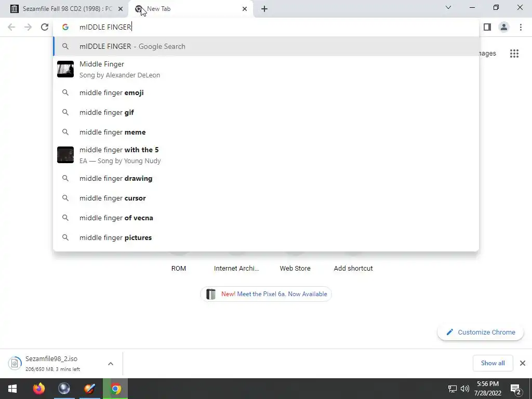Select the New Tab tab
The image size is (532, 399).
(x=191, y=9)
